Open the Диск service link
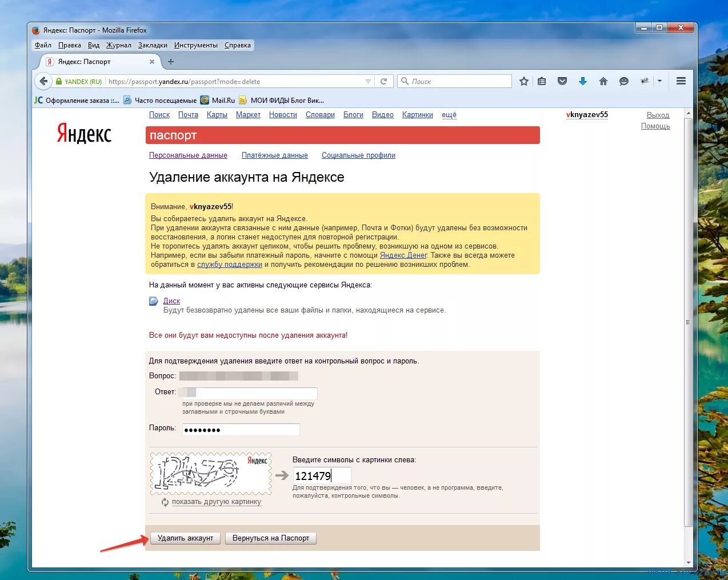The image size is (728, 580). coord(171,301)
